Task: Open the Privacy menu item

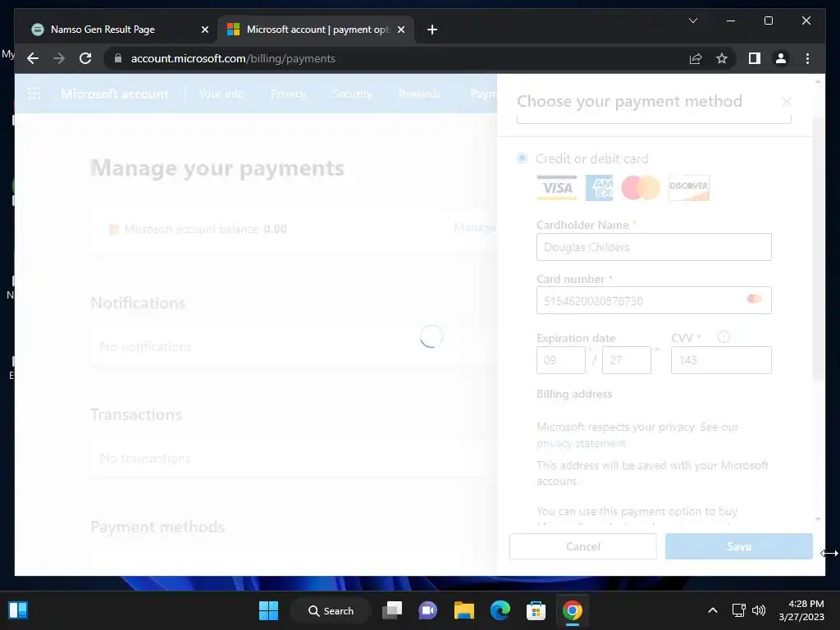Action: point(288,94)
